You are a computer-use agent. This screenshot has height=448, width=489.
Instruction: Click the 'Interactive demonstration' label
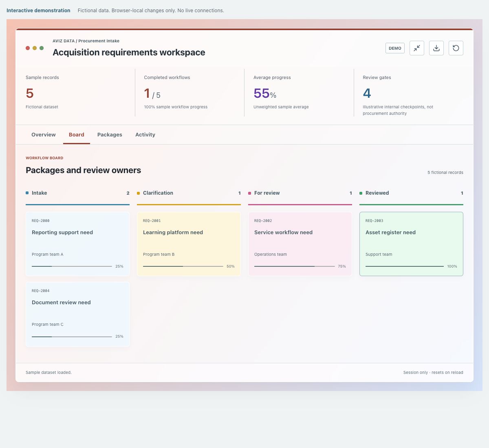38,11
